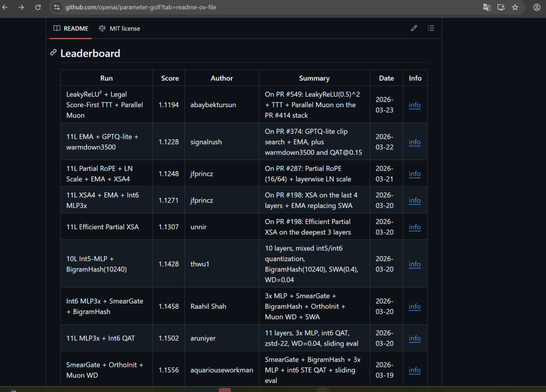Open info link for unnir's Efficient Partial XSA
This screenshot has height=392, width=546.
click(414, 227)
